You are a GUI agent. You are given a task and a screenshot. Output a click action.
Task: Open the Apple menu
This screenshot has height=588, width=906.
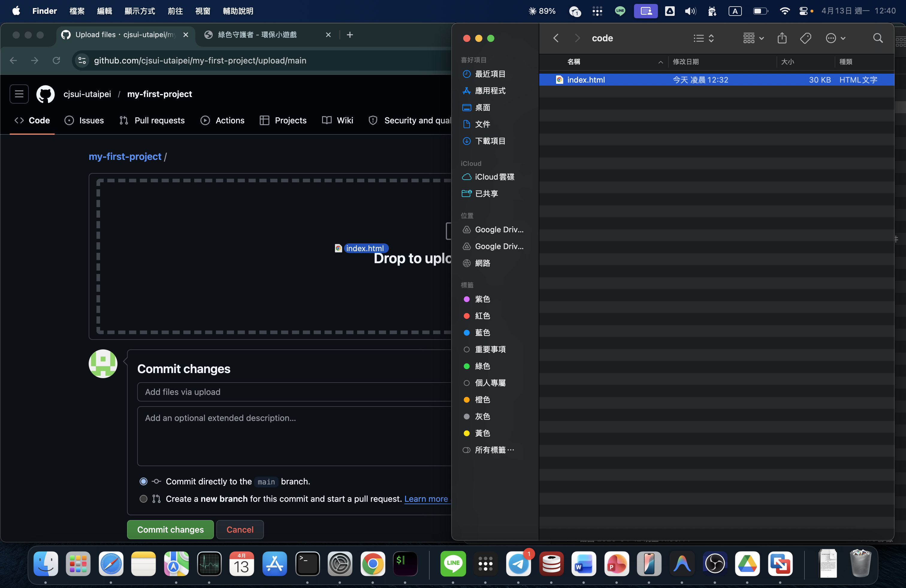tap(16, 11)
